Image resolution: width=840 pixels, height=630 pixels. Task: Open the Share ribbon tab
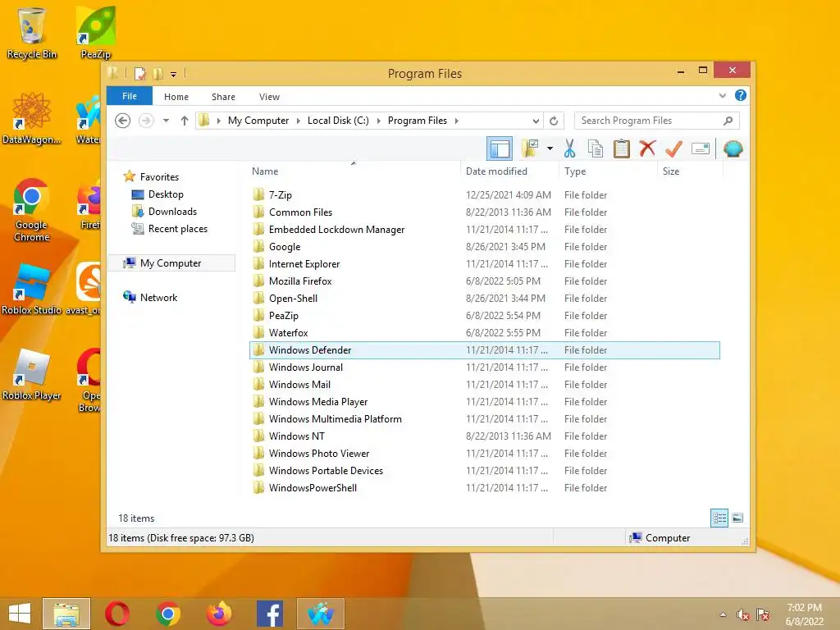tap(223, 97)
